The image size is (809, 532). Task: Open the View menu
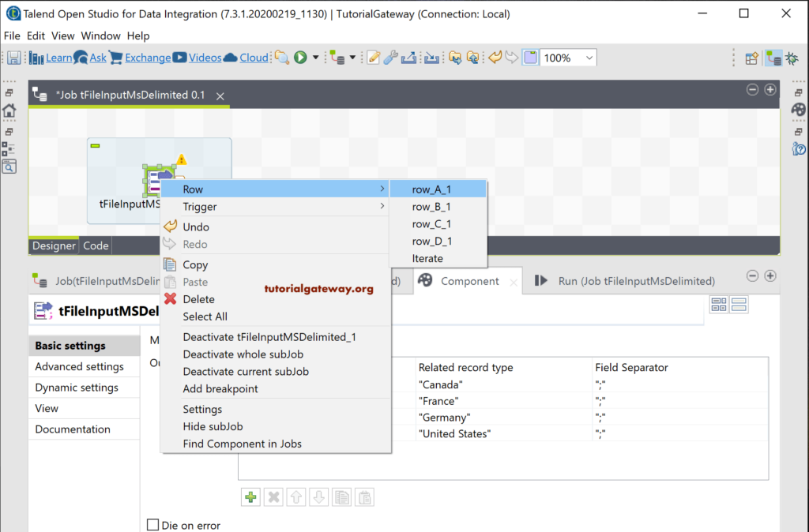tap(63, 36)
